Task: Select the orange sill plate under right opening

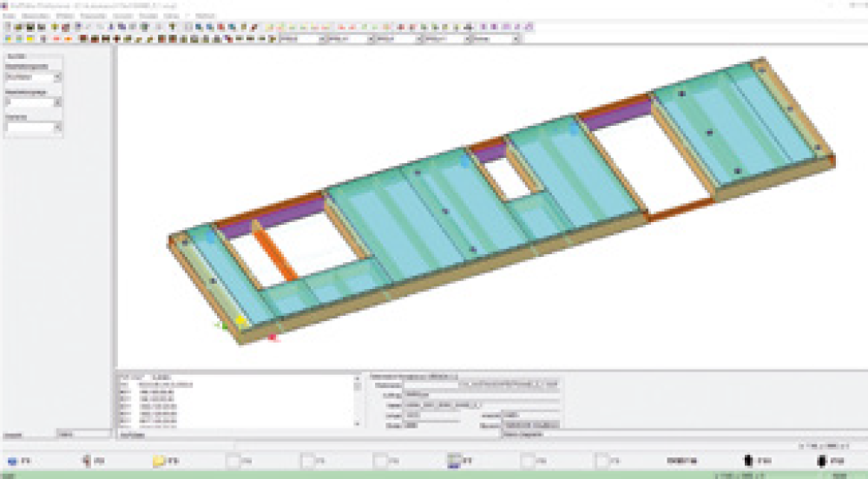Action: [681, 210]
